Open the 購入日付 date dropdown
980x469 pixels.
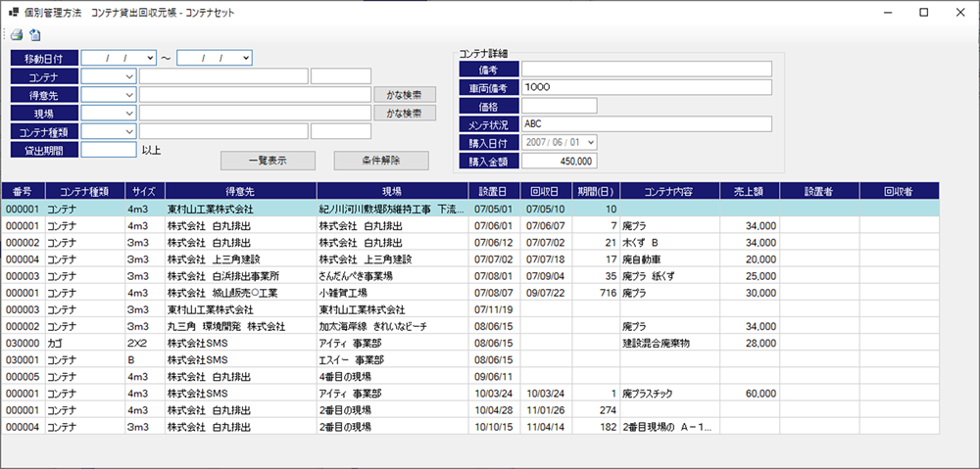click(591, 142)
